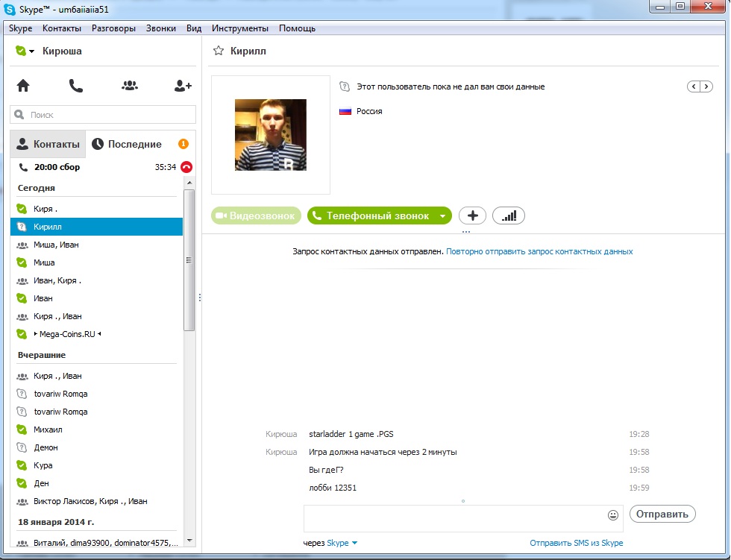The height and width of the screenshot is (560, 731).
Task: Show next profile detail arrow
Action: (x=706, y=86)
